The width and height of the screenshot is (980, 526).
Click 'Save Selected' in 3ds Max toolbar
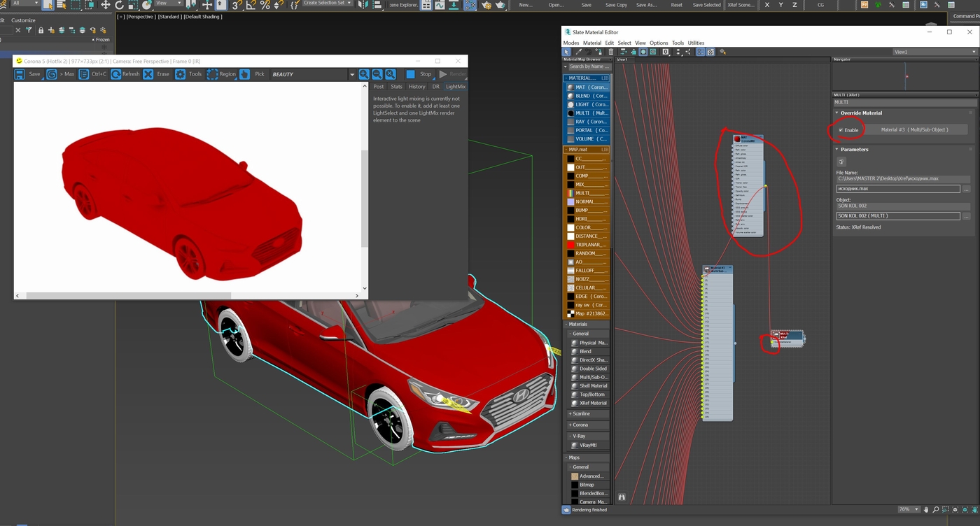(706, 5)
